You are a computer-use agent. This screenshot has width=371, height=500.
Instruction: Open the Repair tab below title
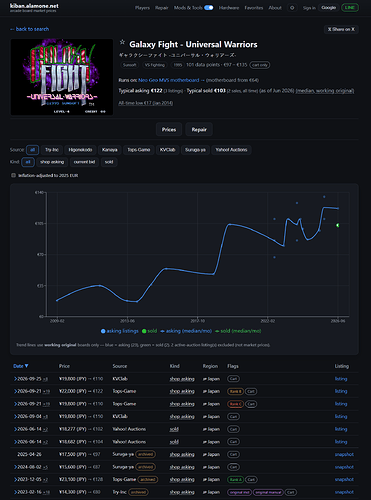coord(199,130)
